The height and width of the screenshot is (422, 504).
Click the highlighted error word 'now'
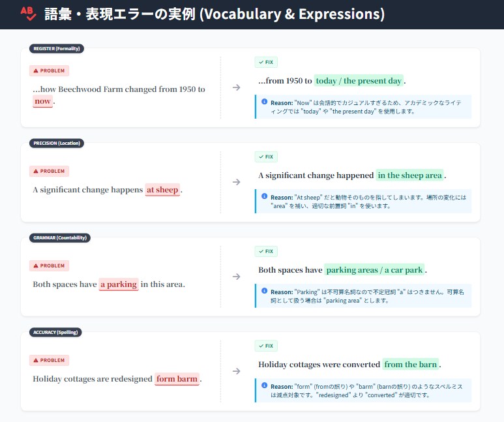tap(42, 101)
